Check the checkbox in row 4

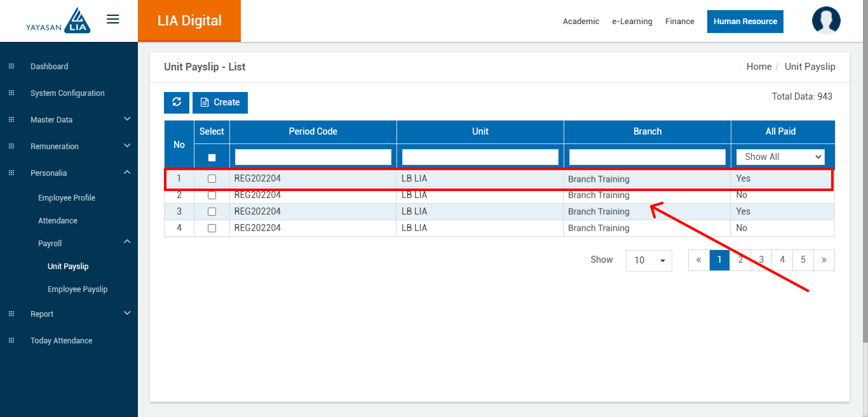(x=212, y=228)
